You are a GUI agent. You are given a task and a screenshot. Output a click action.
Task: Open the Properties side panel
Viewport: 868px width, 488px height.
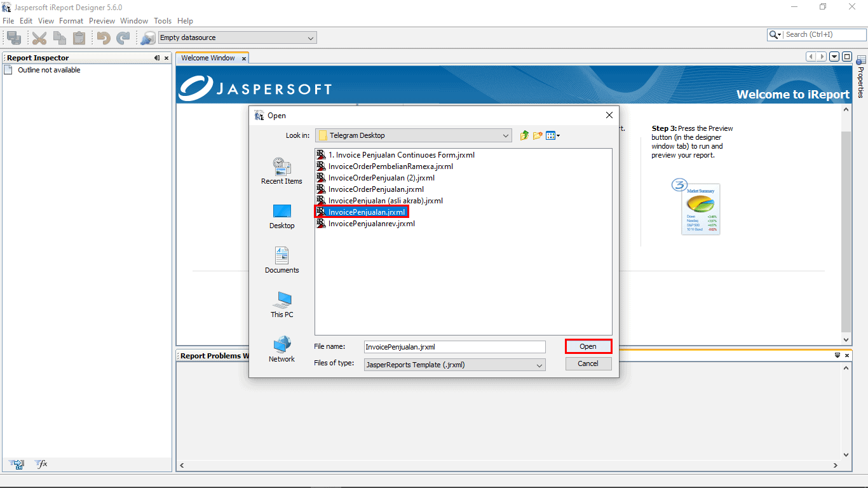pos(861,77)
